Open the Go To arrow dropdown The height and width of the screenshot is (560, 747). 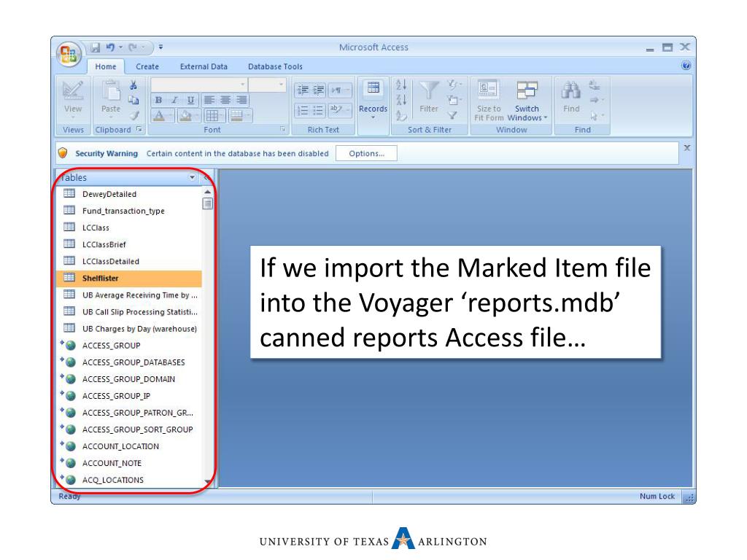tap(597, 100)
